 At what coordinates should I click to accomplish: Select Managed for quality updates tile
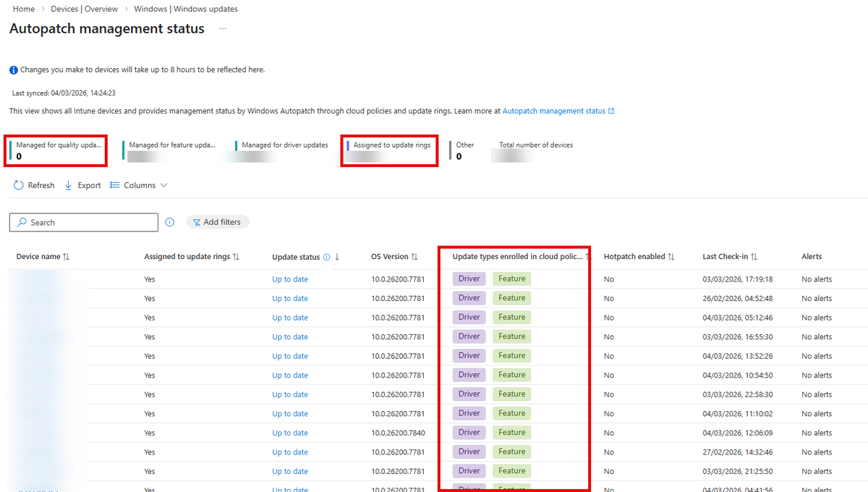[x=56, y=150]
